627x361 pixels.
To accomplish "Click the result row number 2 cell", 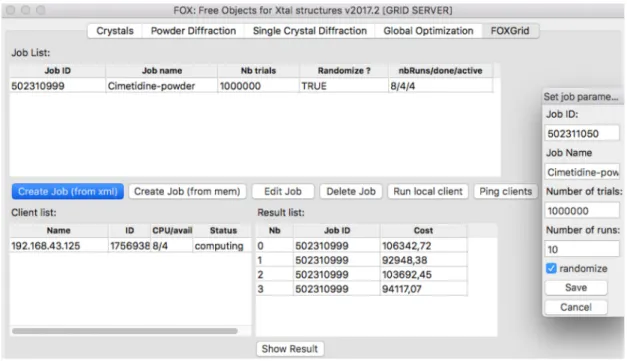I will [x=274, y=275].
